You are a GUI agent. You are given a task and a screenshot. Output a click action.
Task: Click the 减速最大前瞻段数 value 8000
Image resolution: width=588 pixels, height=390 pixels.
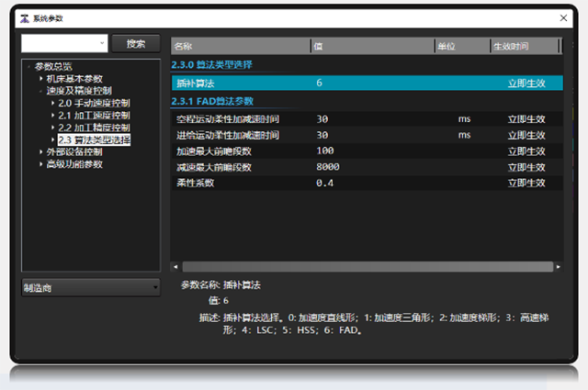point(328,166)
